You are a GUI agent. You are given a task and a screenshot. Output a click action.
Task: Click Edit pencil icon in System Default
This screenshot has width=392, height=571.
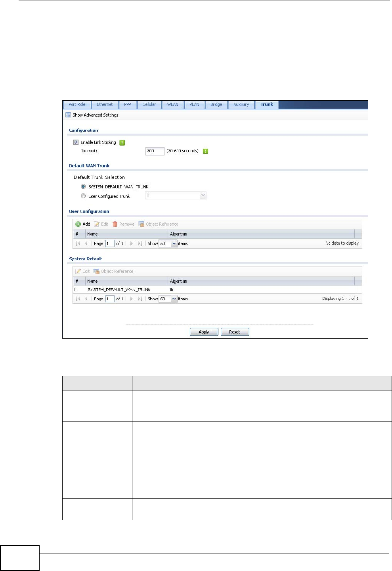[x=78, y=271]
